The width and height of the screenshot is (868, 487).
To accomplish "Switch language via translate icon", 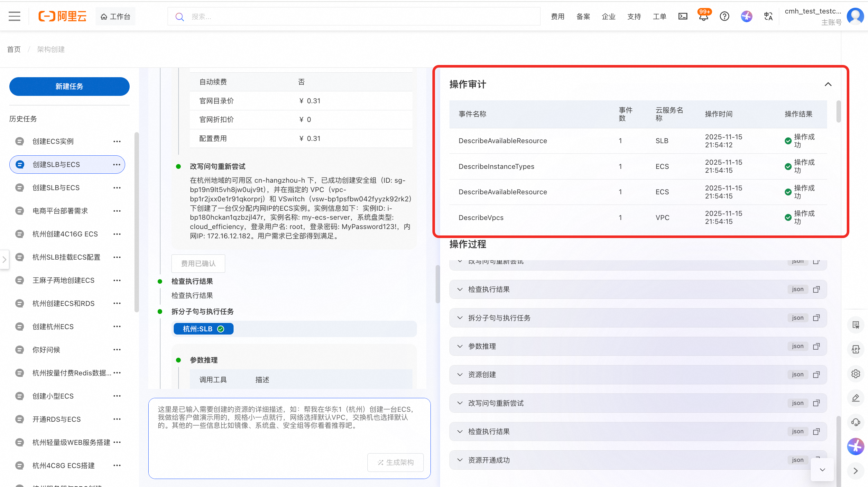I will pos(768,16).
